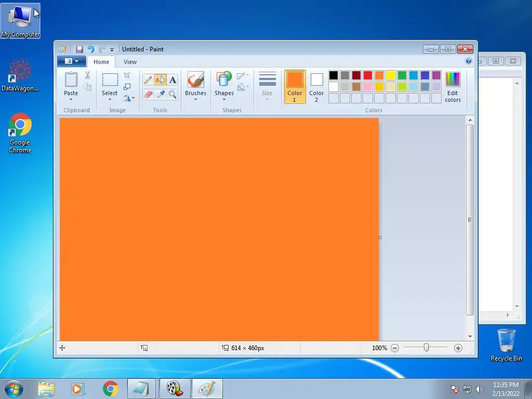Open the shape Fill dropdown
Viewport: 532px width, 399px height.
click(243, 87)
